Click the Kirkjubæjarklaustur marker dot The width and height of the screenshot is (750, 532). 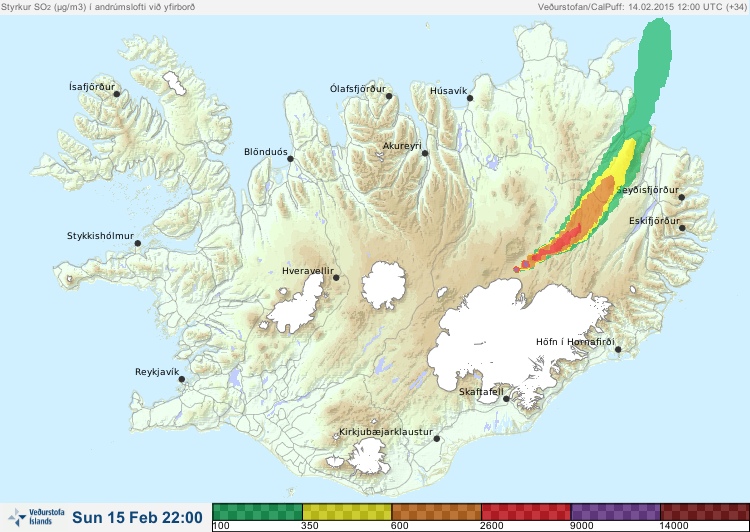(436, 439)
